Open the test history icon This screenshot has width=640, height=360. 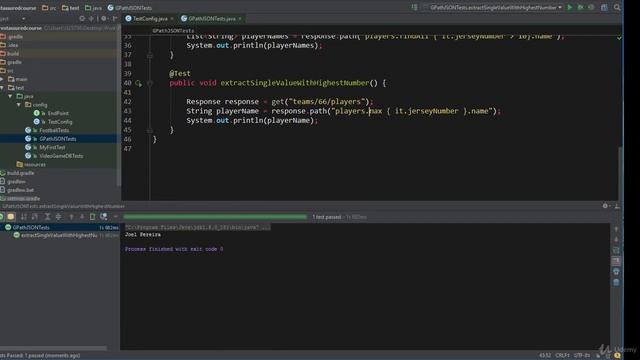click(x=104, y=217)
